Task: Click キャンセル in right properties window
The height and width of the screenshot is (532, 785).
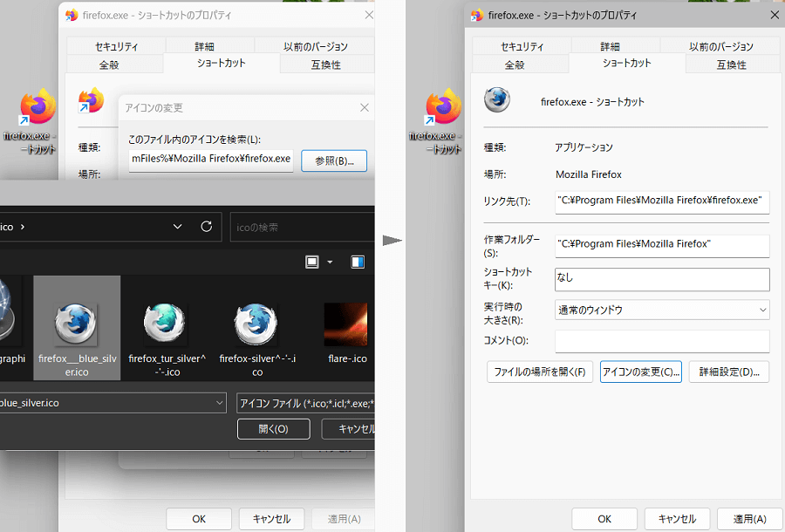Action: coord(677,519)
